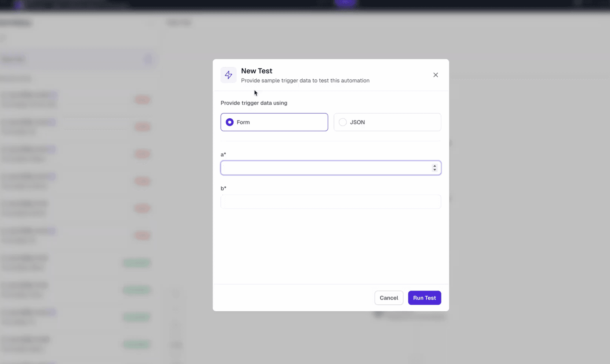
Task: Click the "a*" field label
Action: (x=223, y=154)
